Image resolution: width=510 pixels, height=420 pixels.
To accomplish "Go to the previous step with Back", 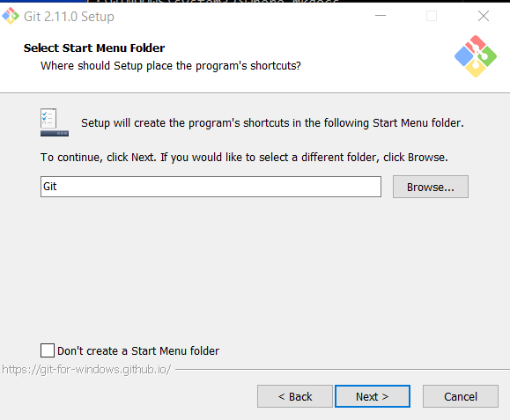I will tap(295, 396).
